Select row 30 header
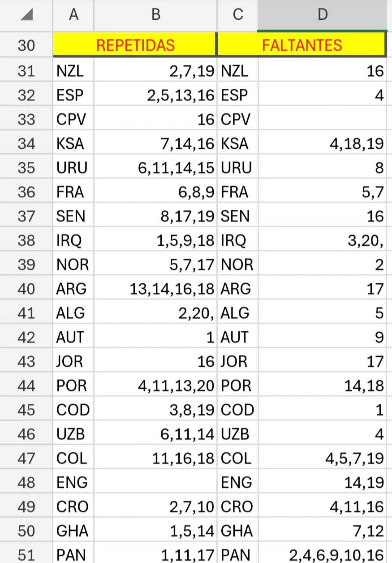The width and height of the screenshot is (392, 563). (26, 45)
